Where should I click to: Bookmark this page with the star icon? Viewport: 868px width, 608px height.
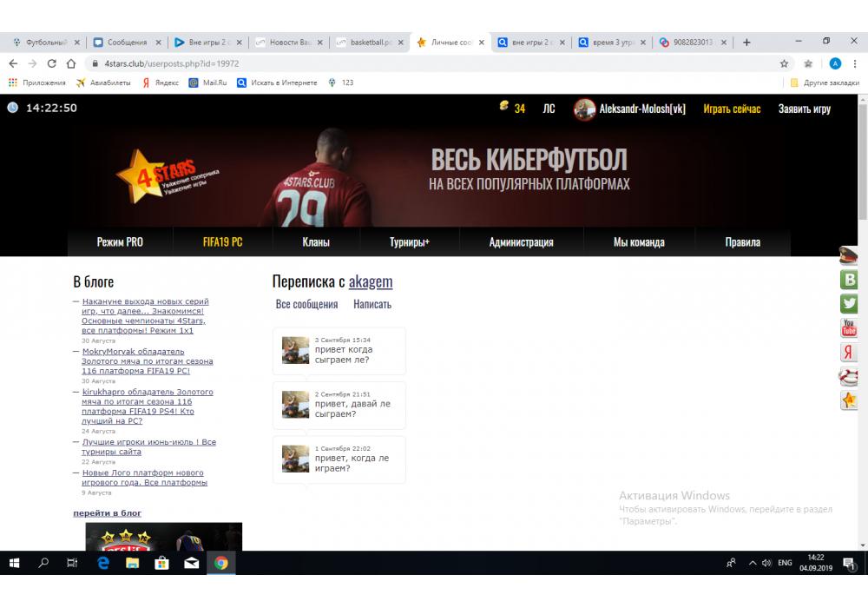pos(784,63)
